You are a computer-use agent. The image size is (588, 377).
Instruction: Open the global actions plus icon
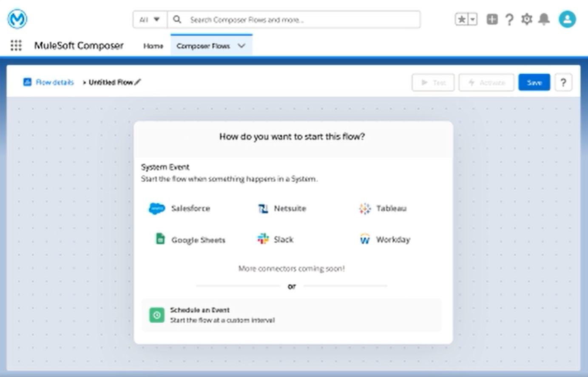click(492, 19)
